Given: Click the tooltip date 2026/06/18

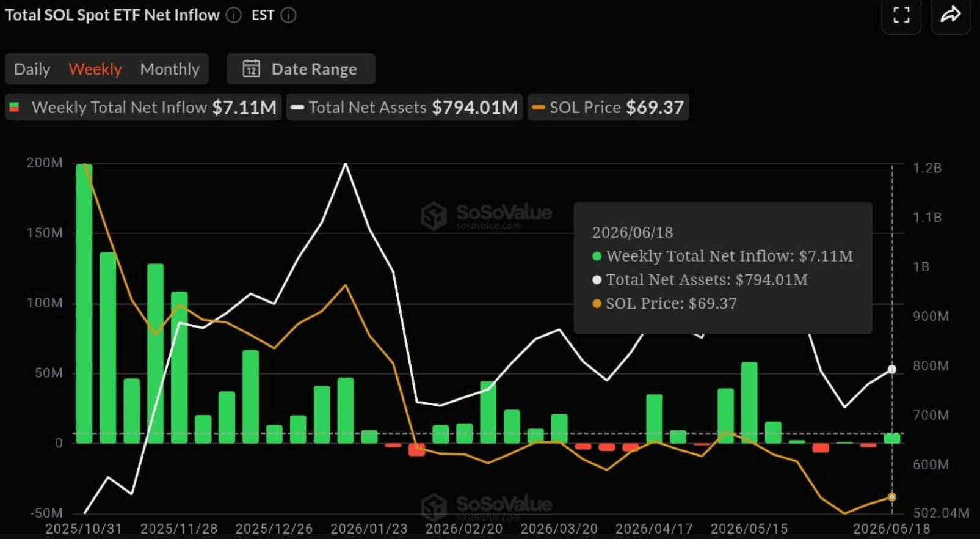Looking at the screenshot, I should (633, 232).
